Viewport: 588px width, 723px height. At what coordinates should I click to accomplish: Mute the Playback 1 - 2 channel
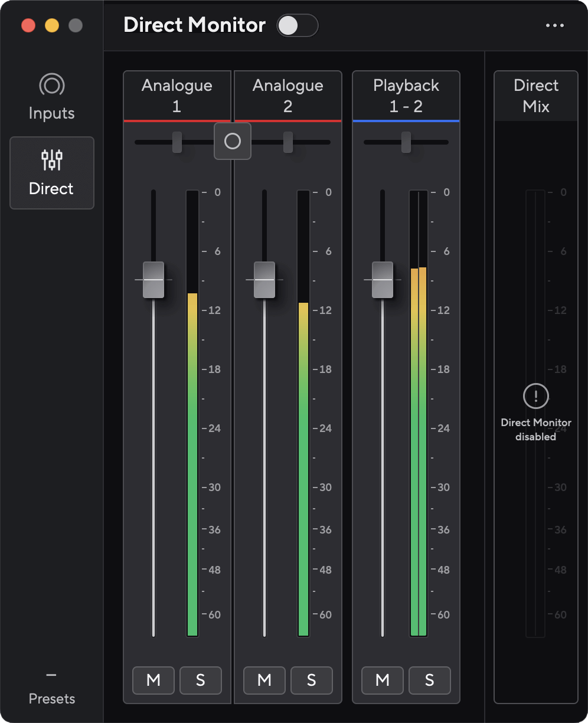[383, 680]
